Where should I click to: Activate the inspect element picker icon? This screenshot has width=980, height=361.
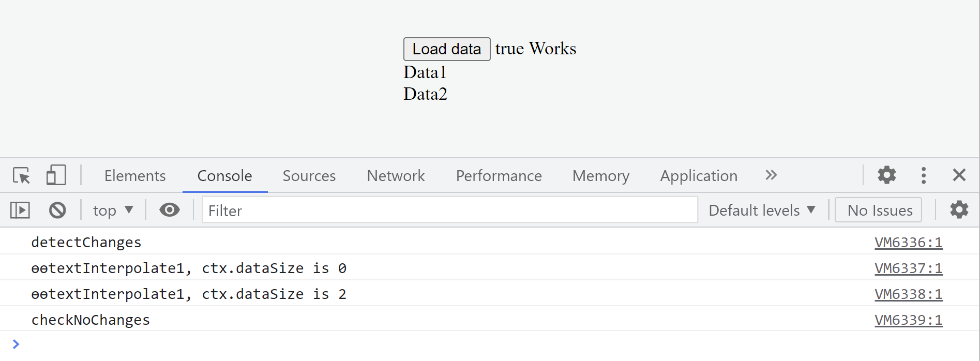(x=22, y=175)
